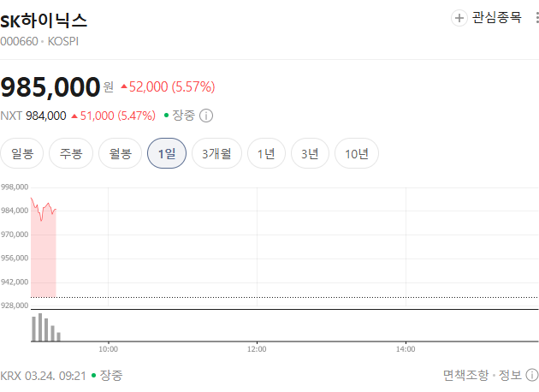The height and width of the screenshot is (392, 539).
Task: Click the 정보 link
Action: point(511,375)
